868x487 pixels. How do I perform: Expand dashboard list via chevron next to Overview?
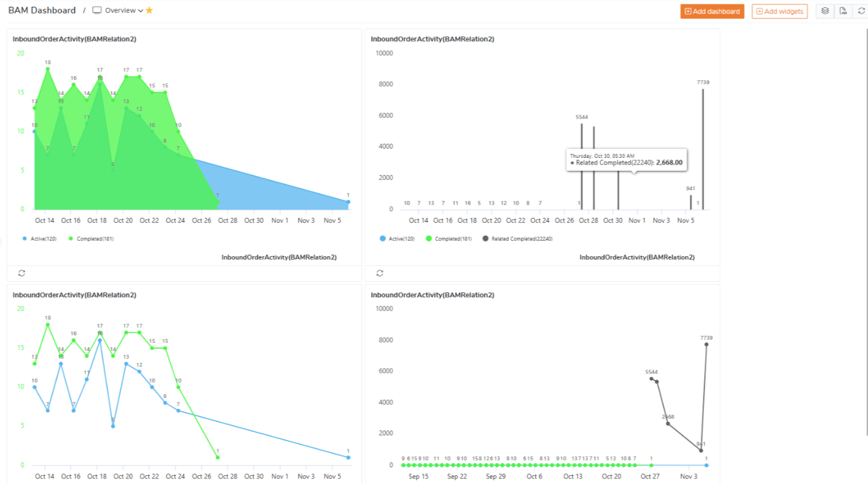[x=141, y=11]
